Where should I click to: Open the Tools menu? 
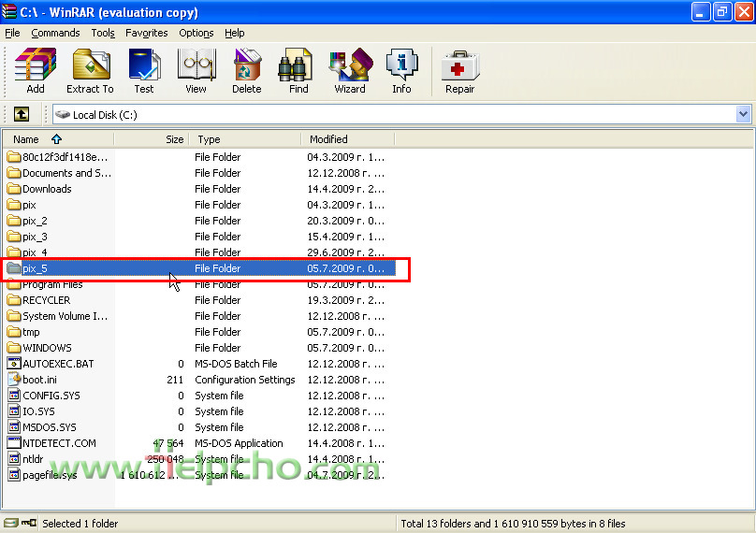(x=103, y=33)
